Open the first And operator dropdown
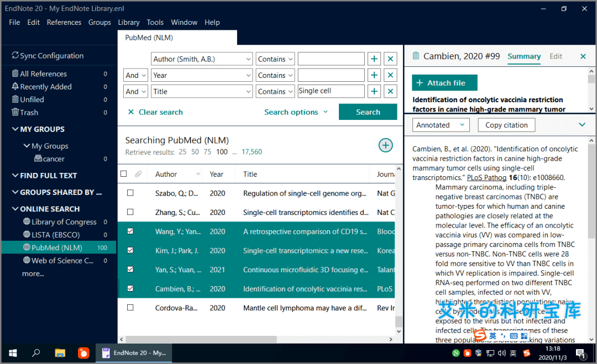The height and width of the screenshot is (364, 597). [135, 75]
